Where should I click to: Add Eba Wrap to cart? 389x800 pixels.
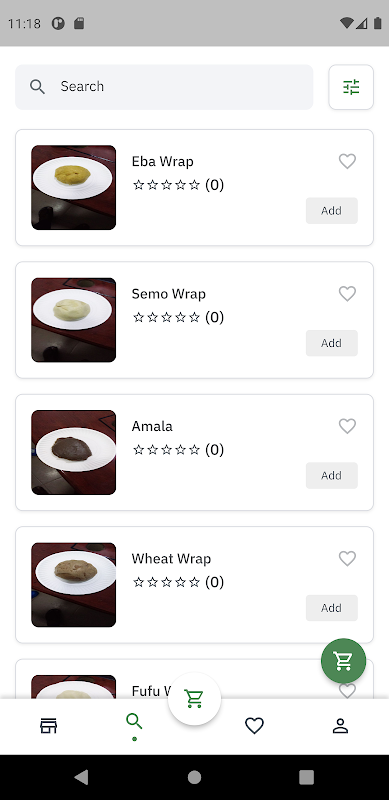[x=331, y=211]
